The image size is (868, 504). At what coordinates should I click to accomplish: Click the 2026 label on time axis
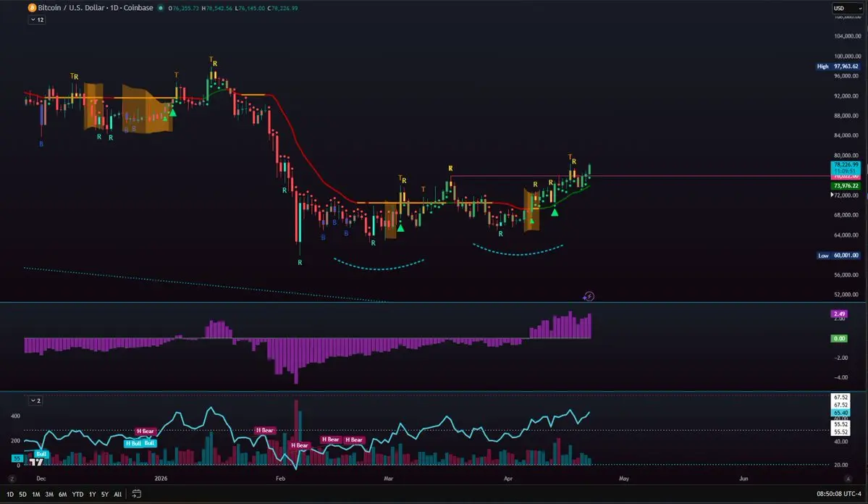coord(161,479)
